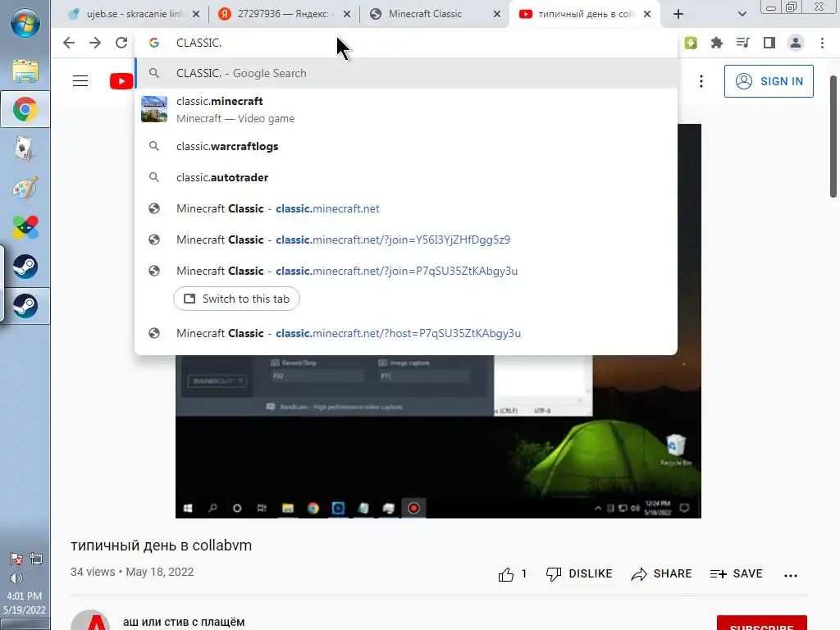Image resolution: width=840 pixels, height=630 pixels.
Task: Open a new tab with plus button
Action: click(x=678, y=15)
